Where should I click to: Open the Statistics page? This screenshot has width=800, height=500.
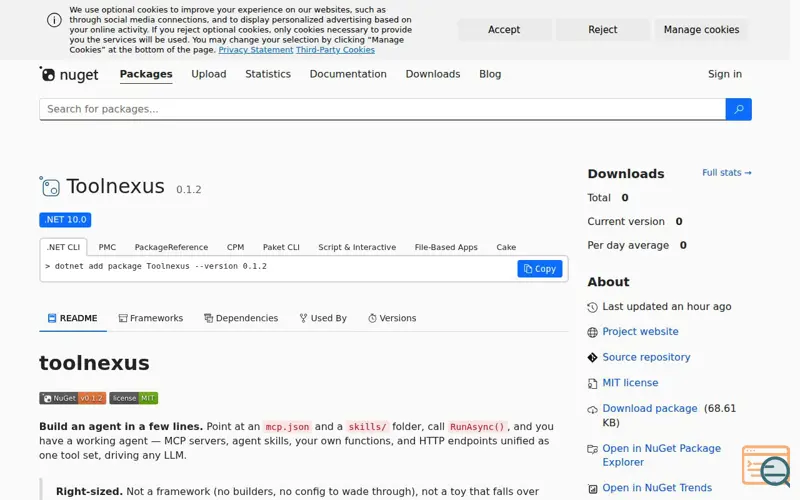[x=268, y=74]
